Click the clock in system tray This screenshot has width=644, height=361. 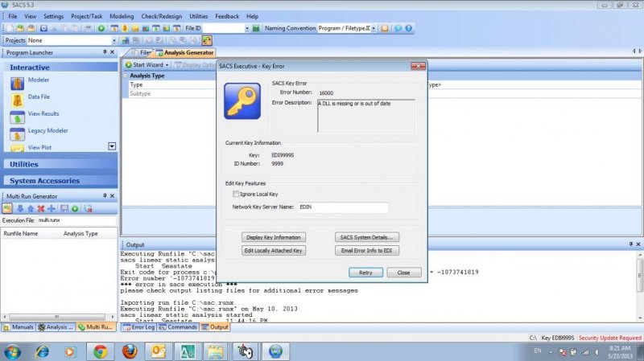(620, 352)
